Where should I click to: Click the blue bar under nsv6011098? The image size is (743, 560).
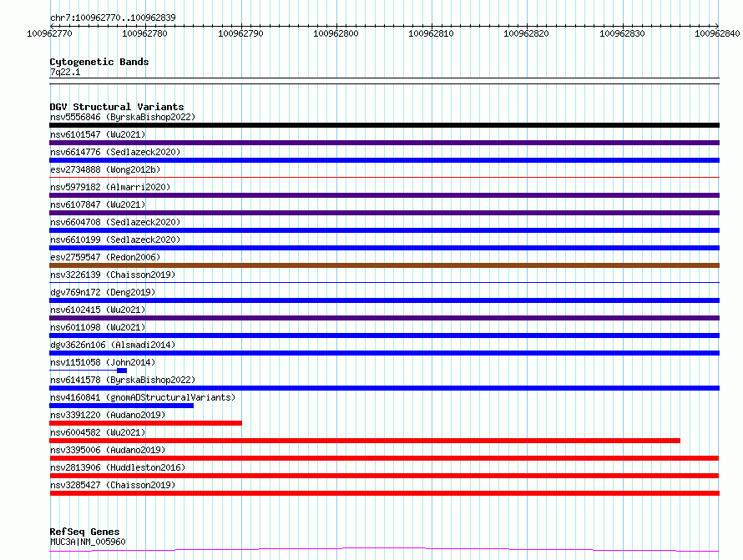384,335
